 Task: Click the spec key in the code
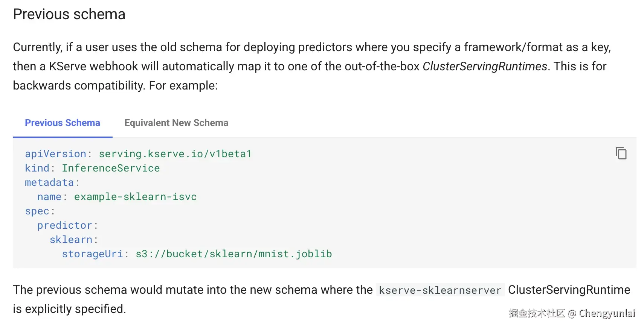pos(37,211)
